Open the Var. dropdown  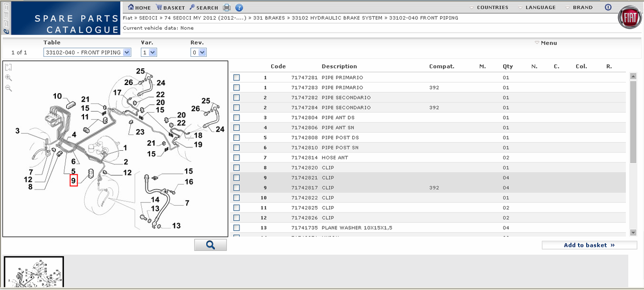click(149, 52)
